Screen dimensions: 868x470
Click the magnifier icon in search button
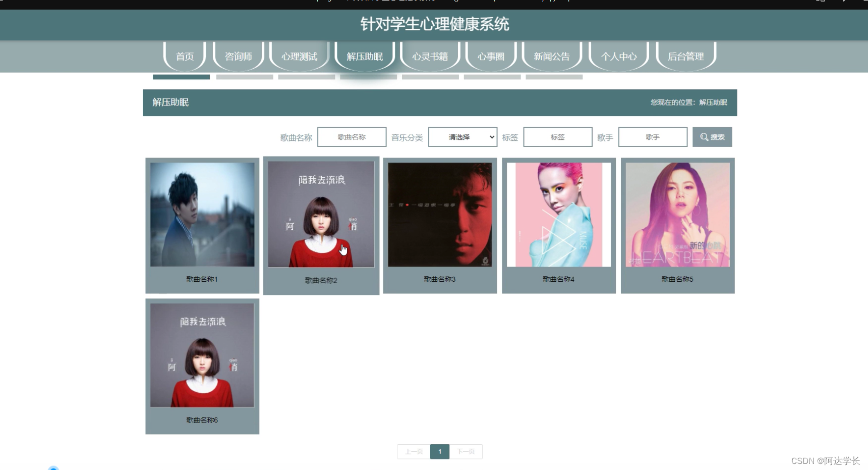tap(704, 137)
